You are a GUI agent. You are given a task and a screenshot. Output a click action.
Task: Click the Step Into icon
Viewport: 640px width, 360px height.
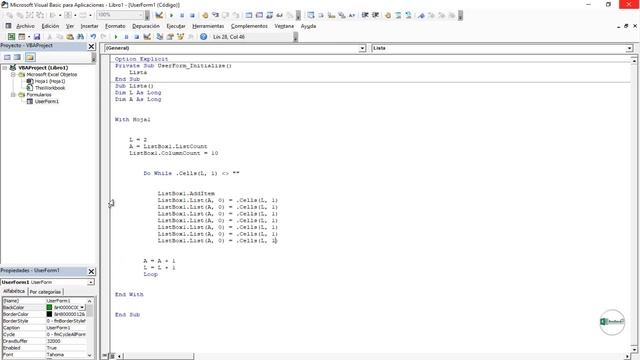click(x=215, y=15)
